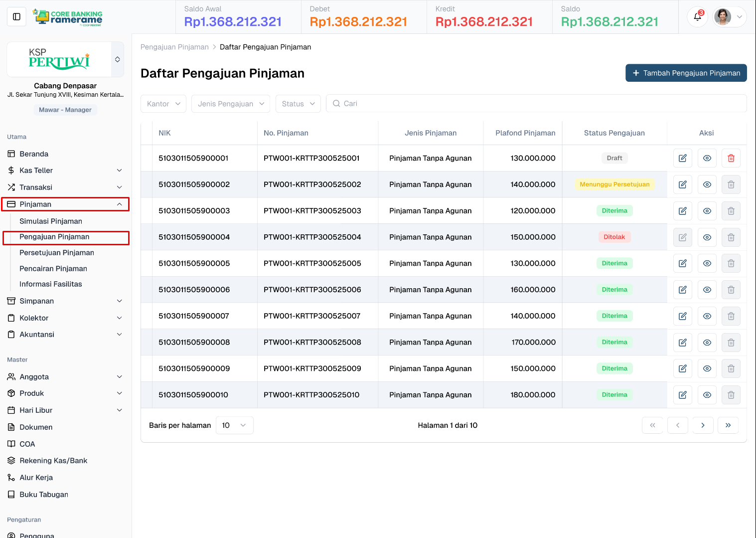Delete application PTW001-KRTTP300525002 via trash icon
This screenshot has width=756, height=538.
tap(731, 184)
